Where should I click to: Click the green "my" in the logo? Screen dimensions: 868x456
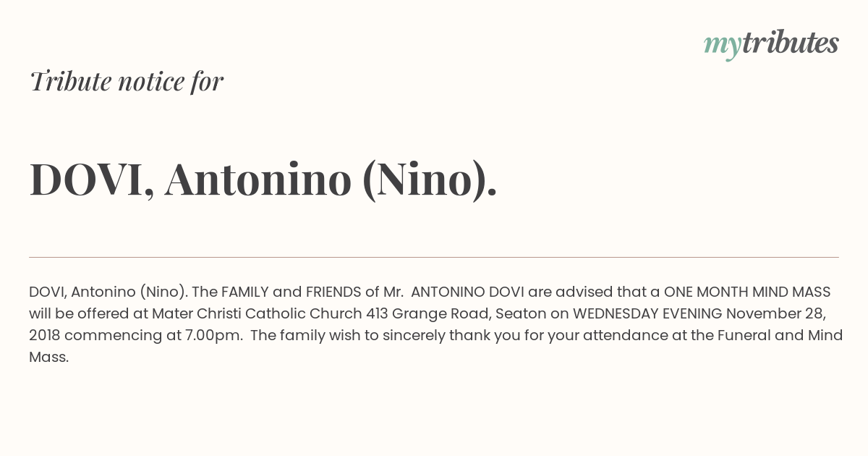click(x=722, y=46)
